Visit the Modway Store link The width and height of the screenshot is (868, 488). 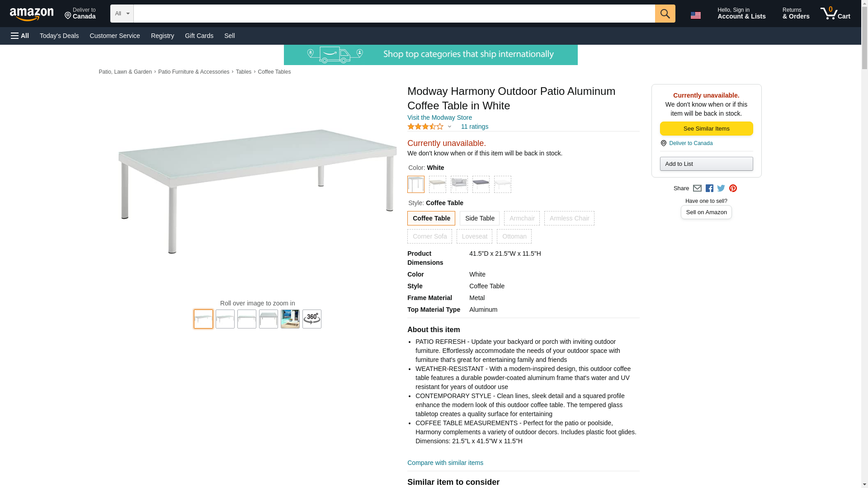(439, 117)
